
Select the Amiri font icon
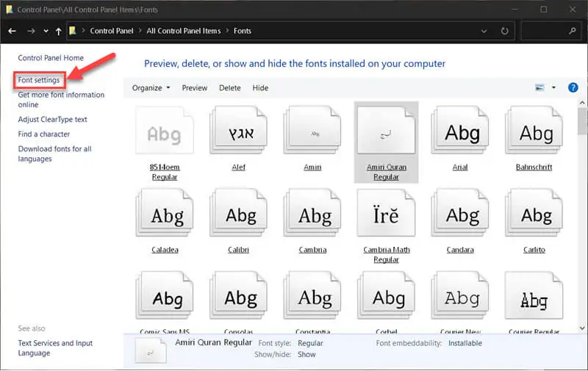pos(312,130)
